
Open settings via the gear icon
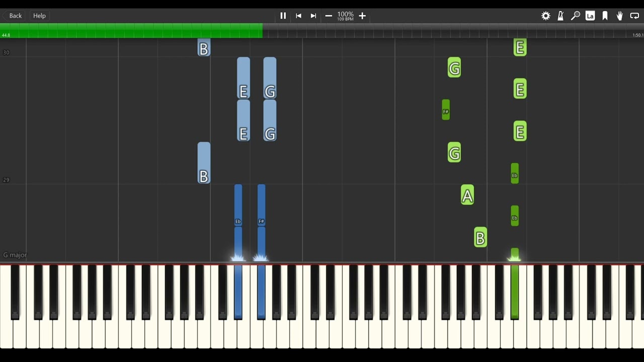point(546,16)
